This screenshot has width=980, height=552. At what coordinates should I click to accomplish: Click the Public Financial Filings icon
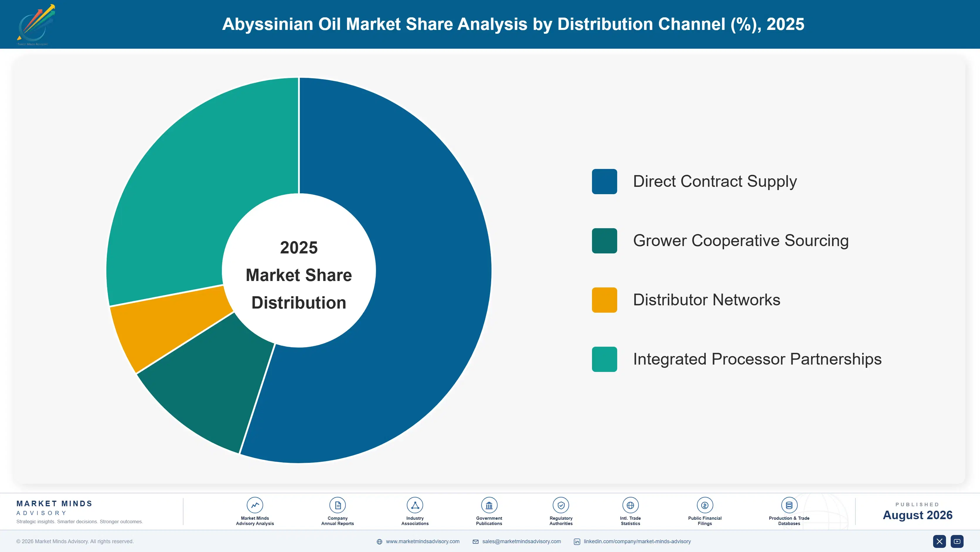(705, 505)
